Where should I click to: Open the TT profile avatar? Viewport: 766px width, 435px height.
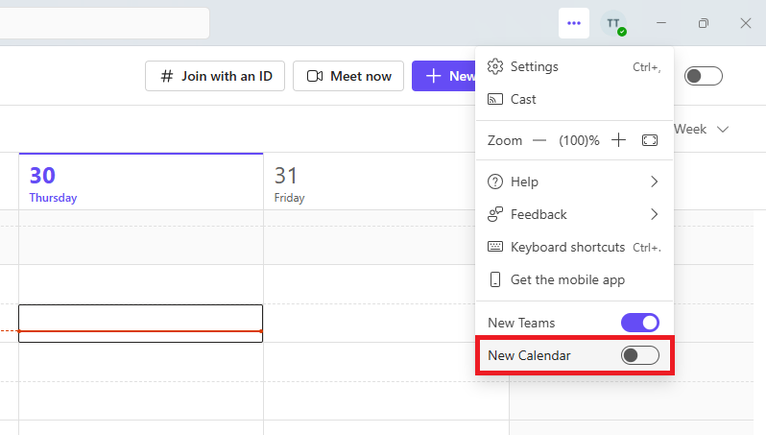click(x=613, y=23)
